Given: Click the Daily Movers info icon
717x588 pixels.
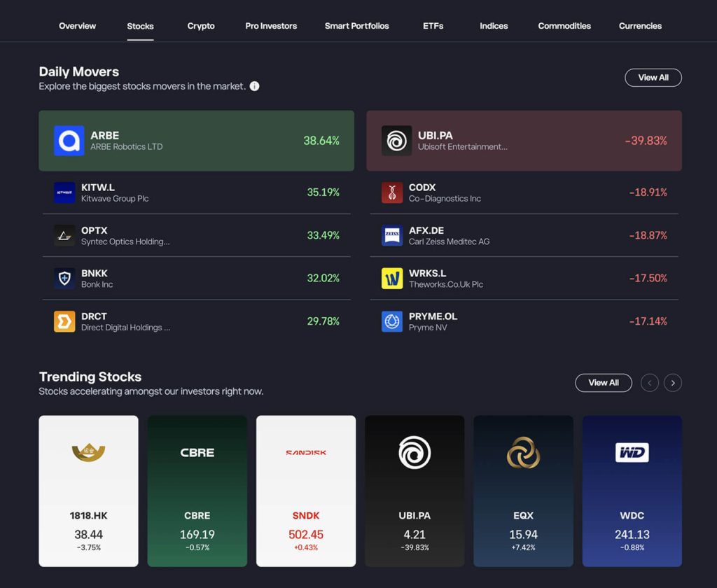Looking at the screenshot, I should [x=255, y=86].
